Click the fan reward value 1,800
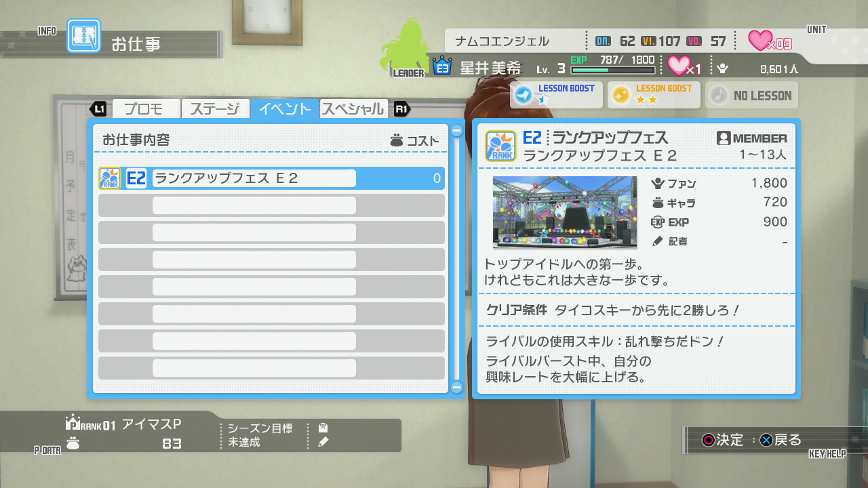 pyautogui.click(x=769, y=183)
